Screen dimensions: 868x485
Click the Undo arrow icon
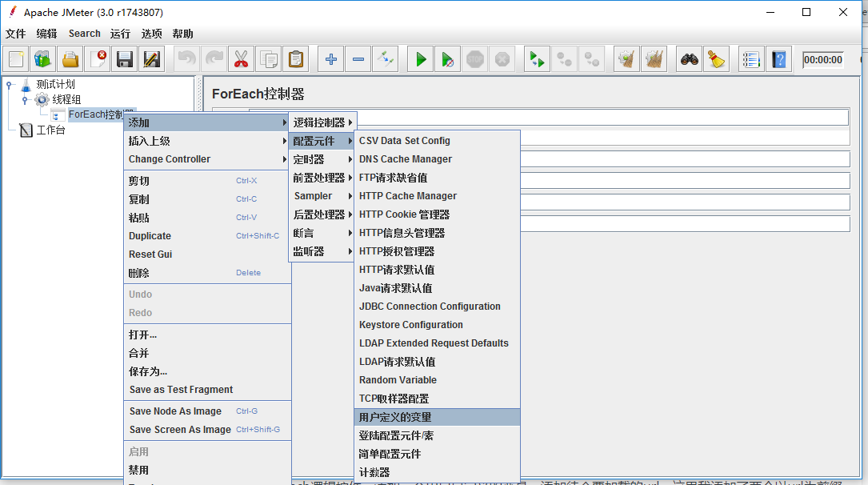pos(186,59)
